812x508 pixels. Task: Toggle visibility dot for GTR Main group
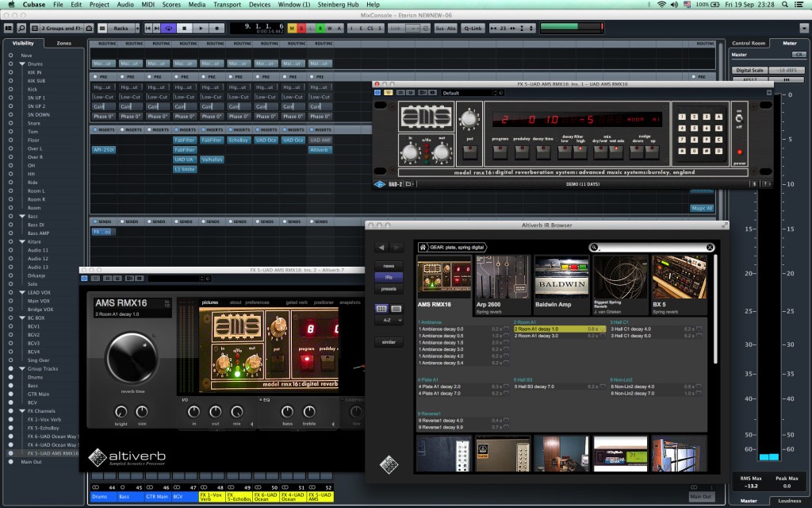pos(10,394)
